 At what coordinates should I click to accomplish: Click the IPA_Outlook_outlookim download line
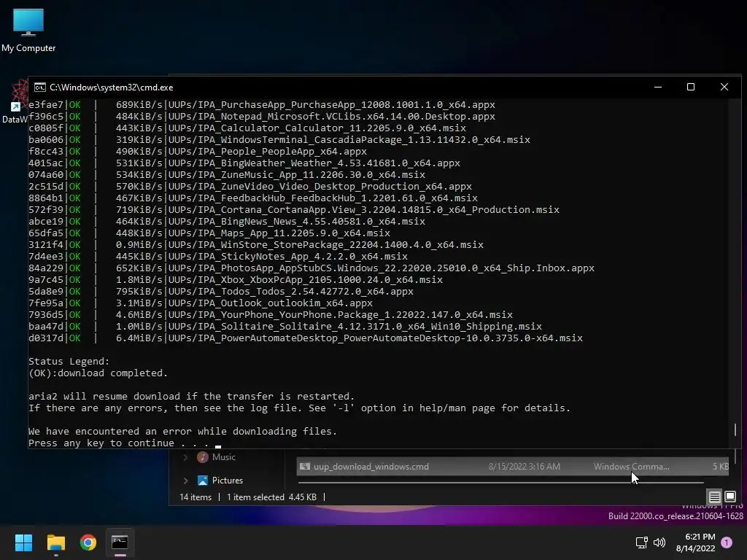pyautogui.click(x=201, y=303)
